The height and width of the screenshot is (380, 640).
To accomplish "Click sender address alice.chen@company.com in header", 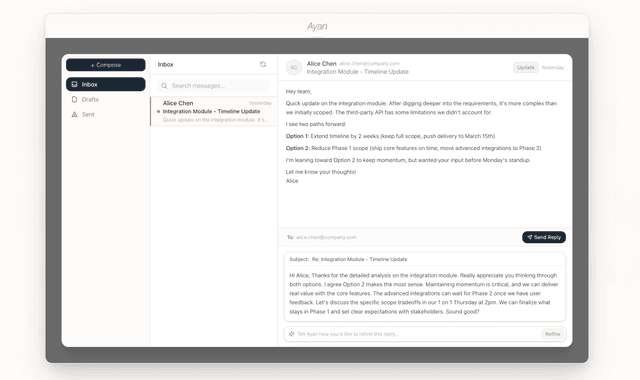I will coord(369,64).
